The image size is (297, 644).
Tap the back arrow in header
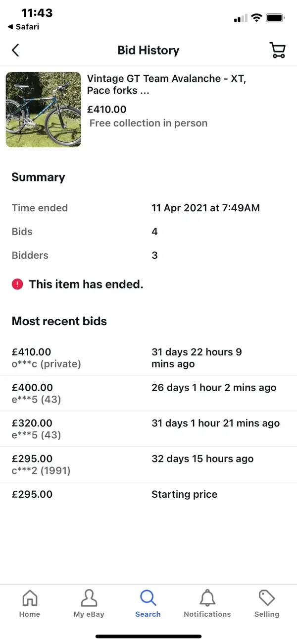(x=15, y=50)
